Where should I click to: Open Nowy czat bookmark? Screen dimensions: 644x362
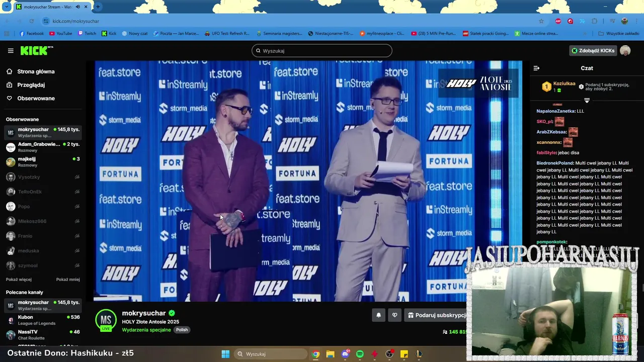click(135, 34)
